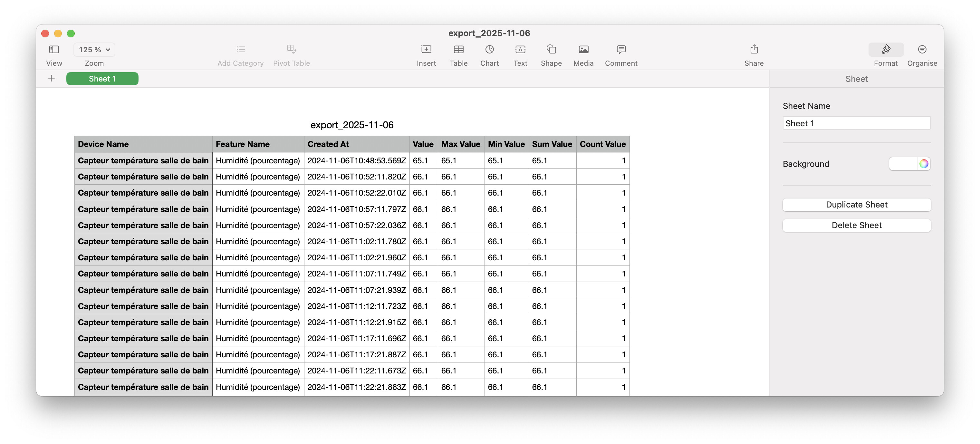Screen dimensions: 980x444
Task: Click the Share toolbar icon
Action: [x=754, y=50]
